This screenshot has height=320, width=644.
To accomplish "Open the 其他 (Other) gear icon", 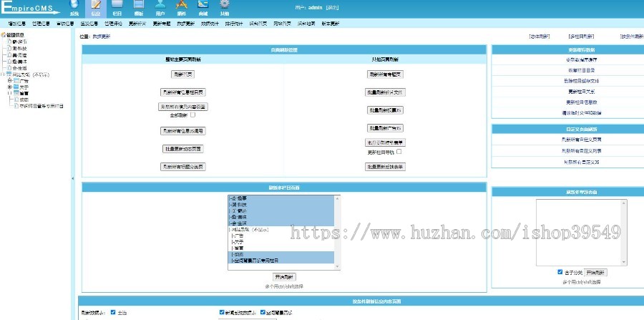I will (224, 5).
